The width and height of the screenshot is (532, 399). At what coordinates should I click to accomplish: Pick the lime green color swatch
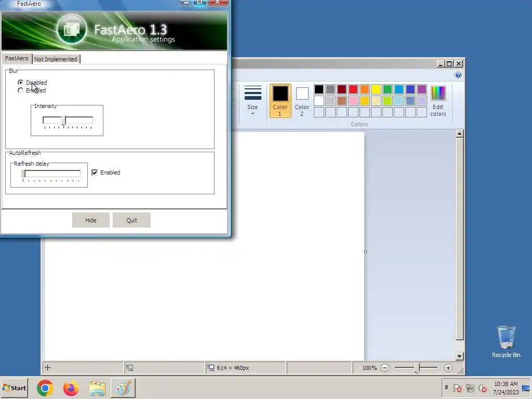388,101
